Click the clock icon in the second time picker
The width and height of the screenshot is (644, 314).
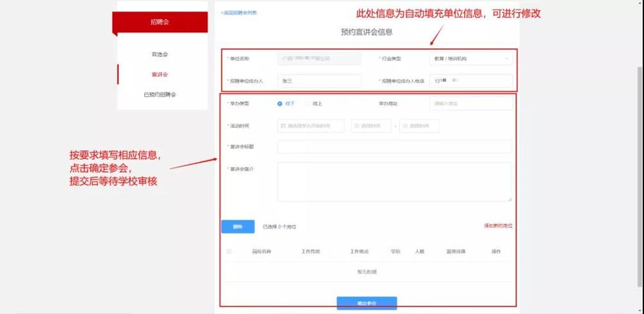point(405,125)
